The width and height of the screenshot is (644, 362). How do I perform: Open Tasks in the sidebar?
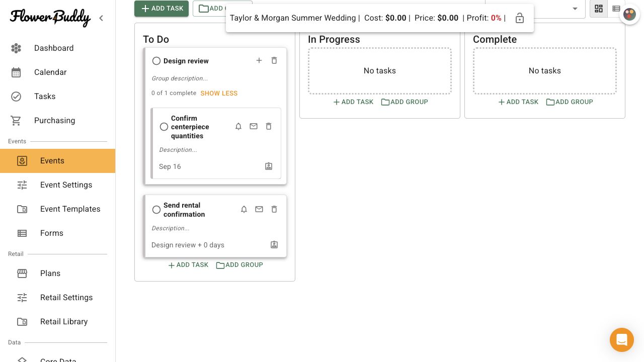pos(57,97)
